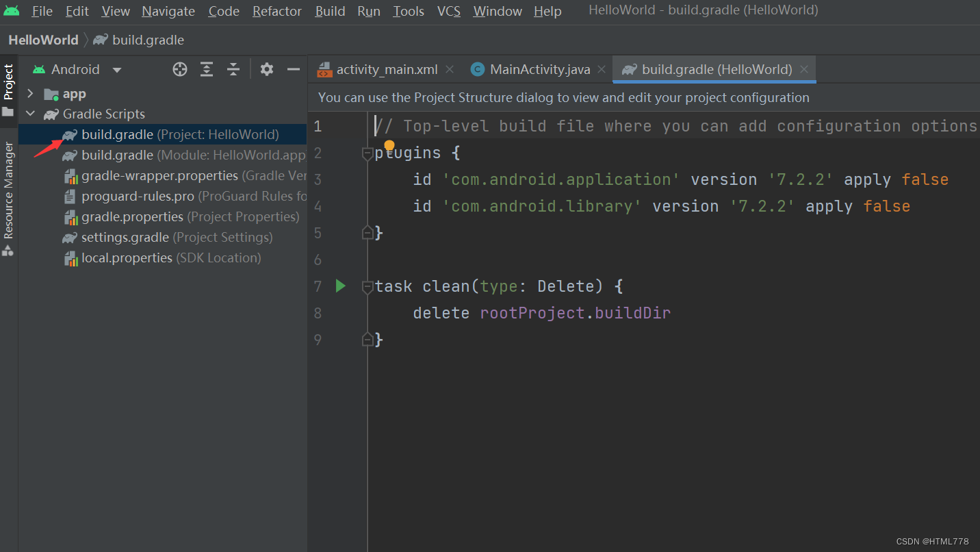
Task: Open the Android project view dropdown
Action: (77, 69)
